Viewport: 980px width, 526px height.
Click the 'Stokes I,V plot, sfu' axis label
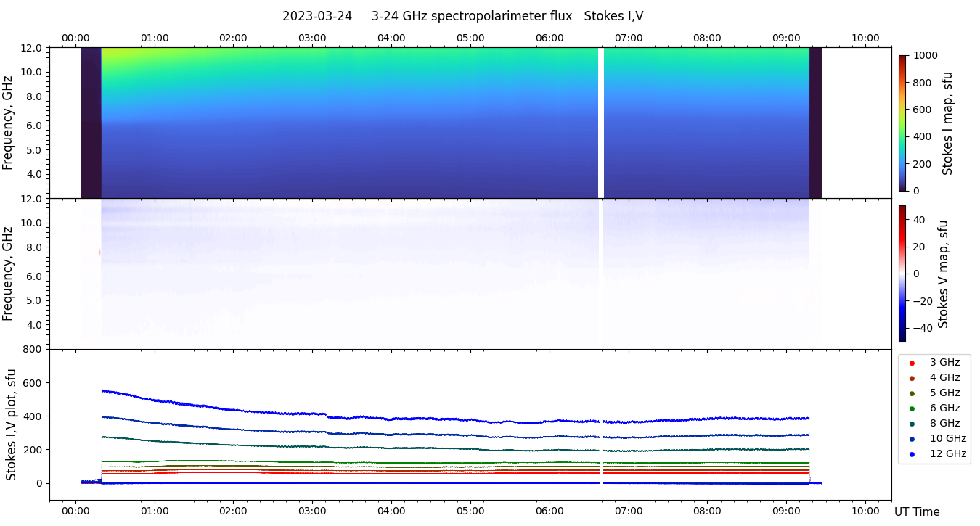11,424
